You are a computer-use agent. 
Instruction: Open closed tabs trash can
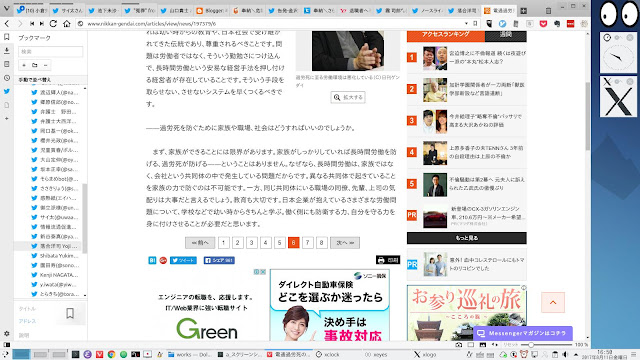click(549, 10)
